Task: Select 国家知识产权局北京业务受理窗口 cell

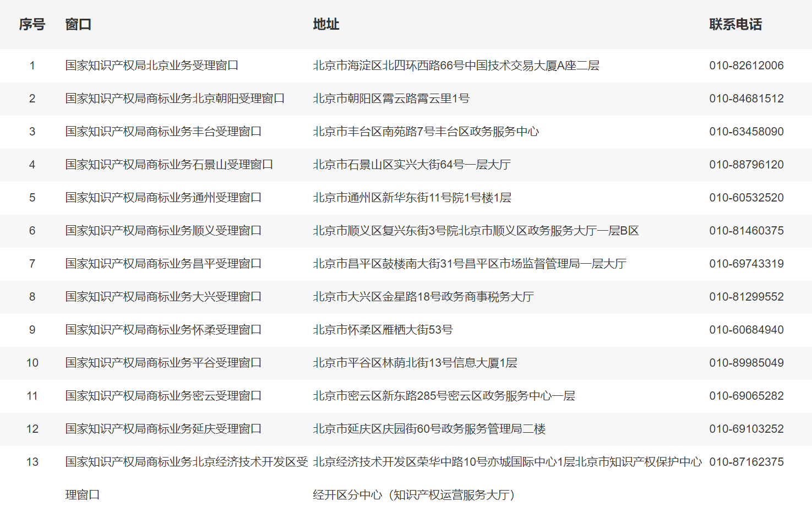Action: [x=152, y=66]
